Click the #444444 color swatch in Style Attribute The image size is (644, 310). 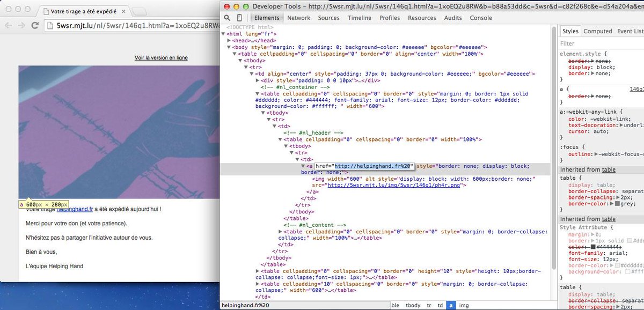[592, 246]
